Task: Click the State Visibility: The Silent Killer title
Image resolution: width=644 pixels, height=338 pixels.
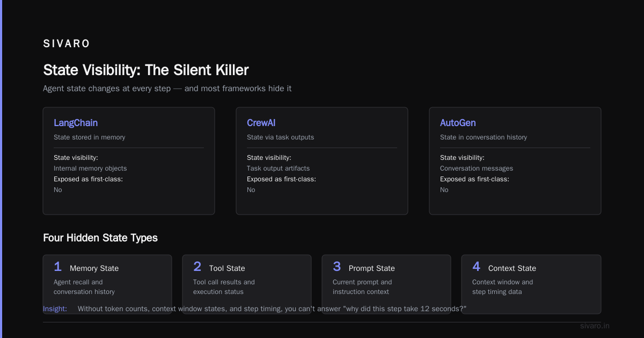Action: click(146, 70)
